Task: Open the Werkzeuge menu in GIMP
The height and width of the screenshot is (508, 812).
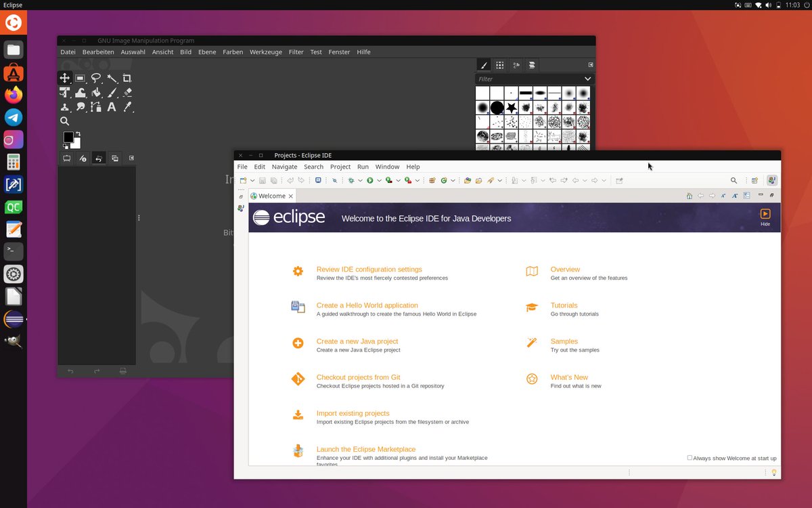Action: (265, 51)
